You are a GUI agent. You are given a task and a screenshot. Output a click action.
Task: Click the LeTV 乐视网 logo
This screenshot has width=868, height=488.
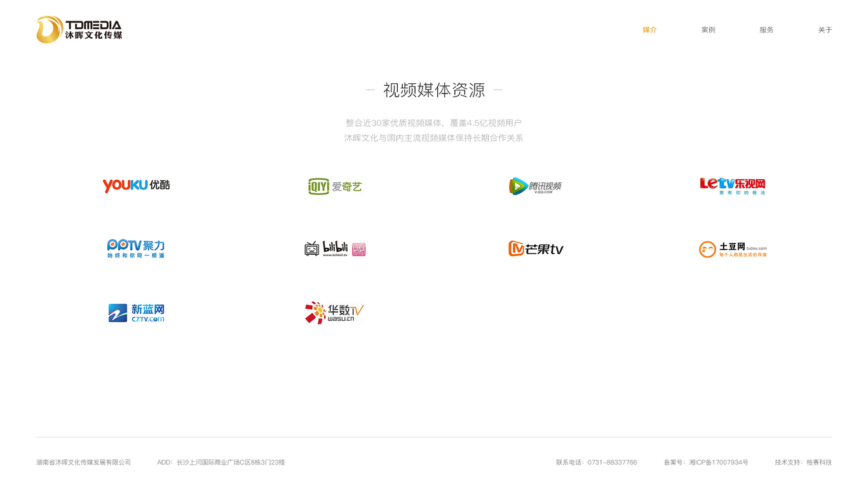733,186
